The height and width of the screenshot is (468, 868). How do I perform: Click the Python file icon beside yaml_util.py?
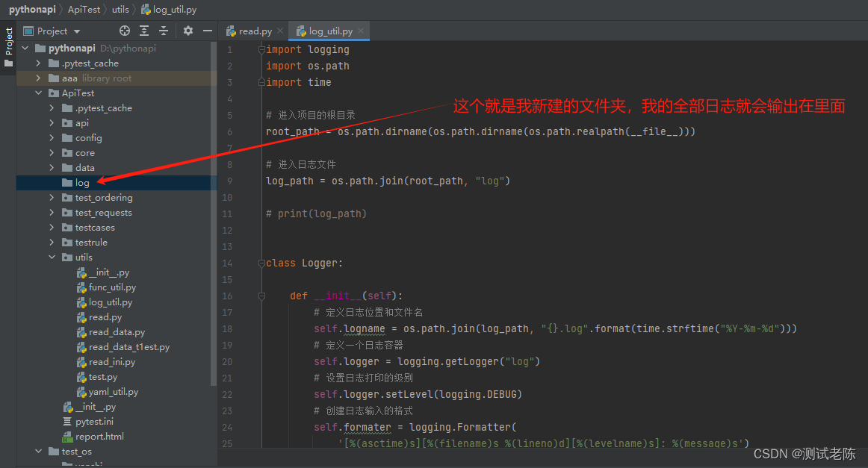pos(81,392)
